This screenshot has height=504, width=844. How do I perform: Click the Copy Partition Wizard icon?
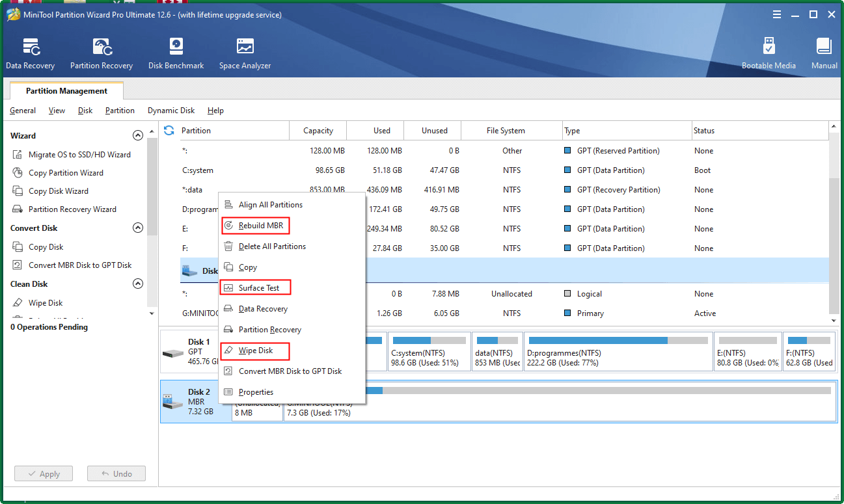18,173
